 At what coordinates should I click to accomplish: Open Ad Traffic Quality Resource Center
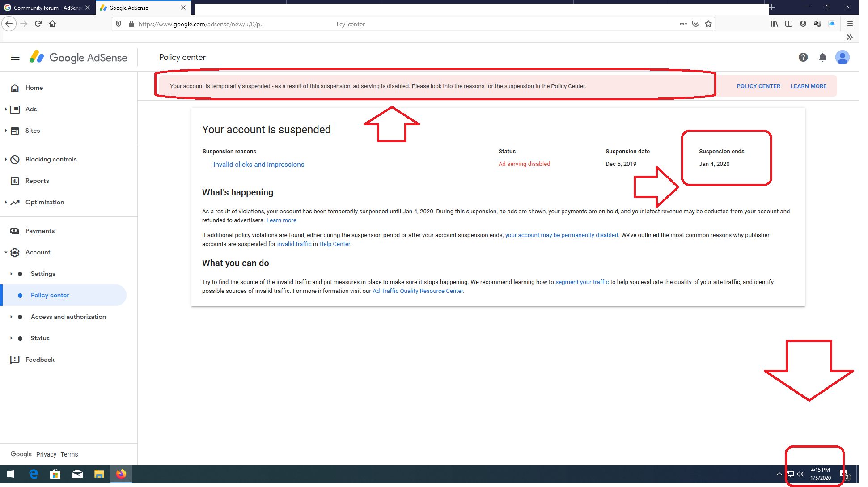pos(418,291)
